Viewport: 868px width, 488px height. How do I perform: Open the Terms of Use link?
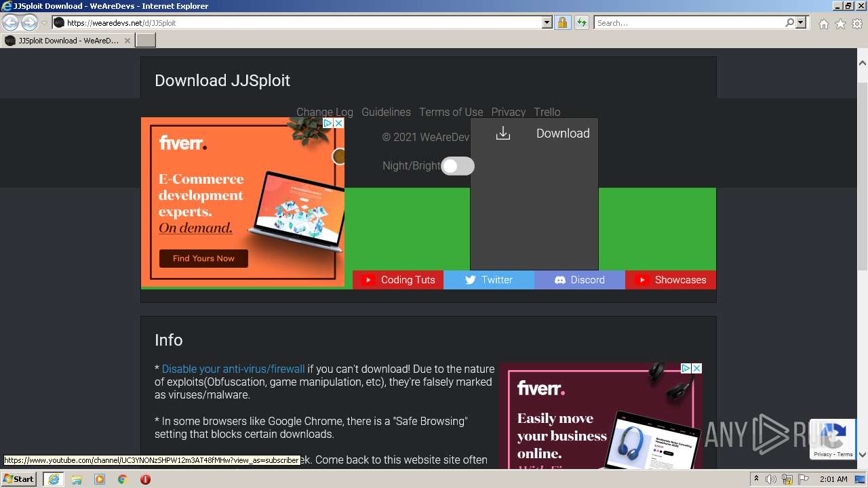point(451,112)
